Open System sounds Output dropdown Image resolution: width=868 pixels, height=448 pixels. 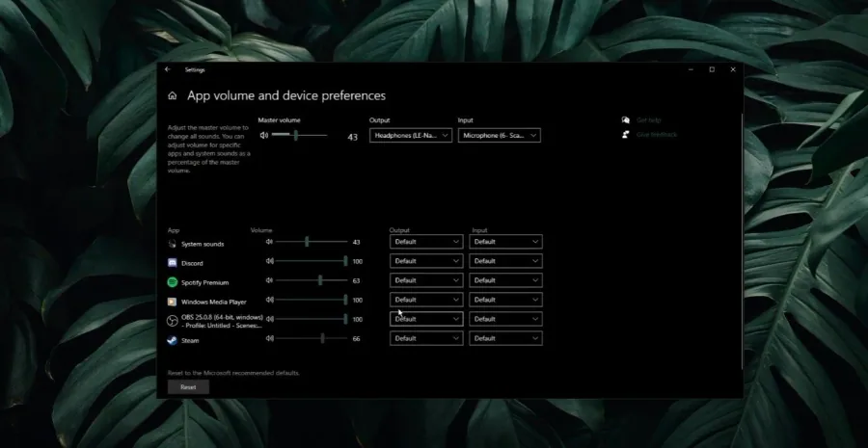(426, 242)
